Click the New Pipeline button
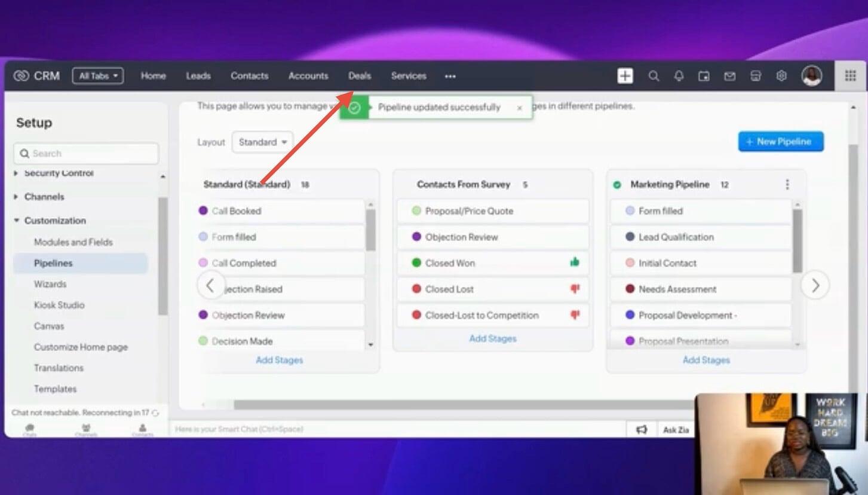The image size is (868, 495). (780, 142)
